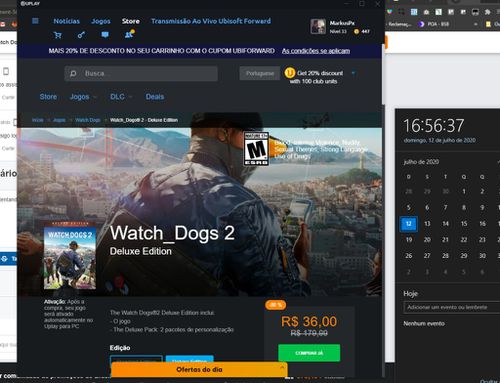
Task: Browser window: click blue square extension icon
Action: pos(414,12)
